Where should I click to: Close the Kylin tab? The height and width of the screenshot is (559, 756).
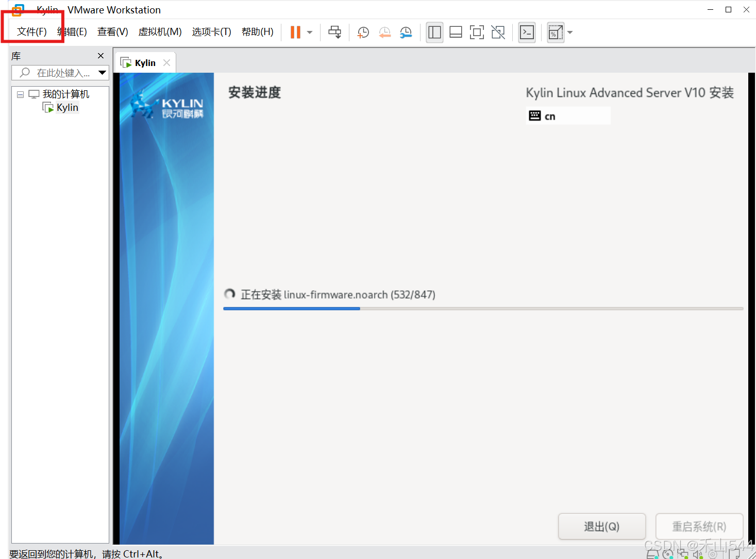pyautogui.click(x=166, y=62)
